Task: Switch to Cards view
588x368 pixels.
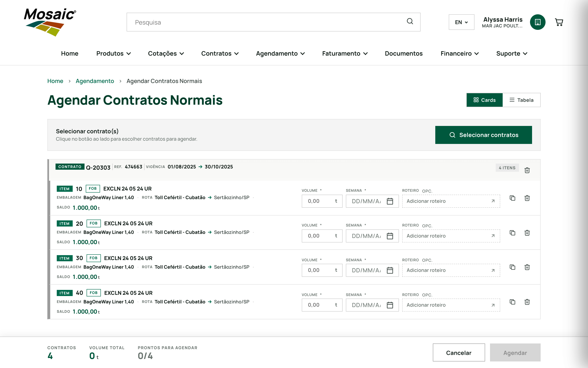Action: click(484, 100)
